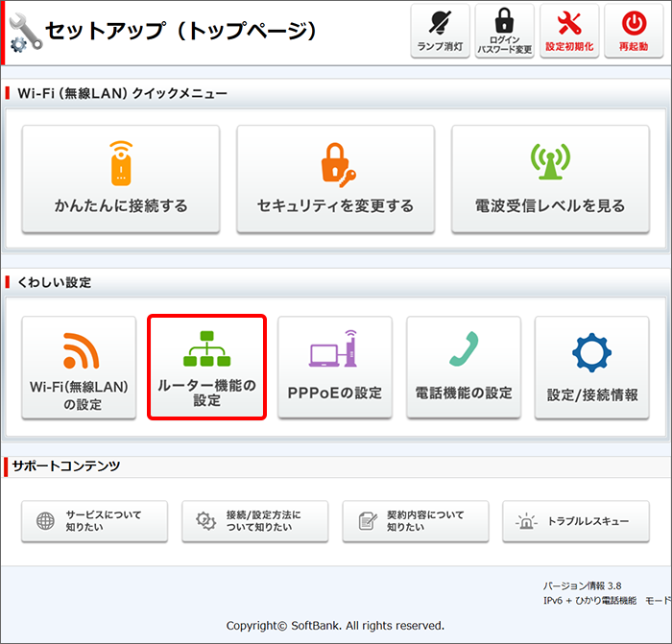
Task: Open セキュリティを変更する security tile
Action: [x=336, y=179]
